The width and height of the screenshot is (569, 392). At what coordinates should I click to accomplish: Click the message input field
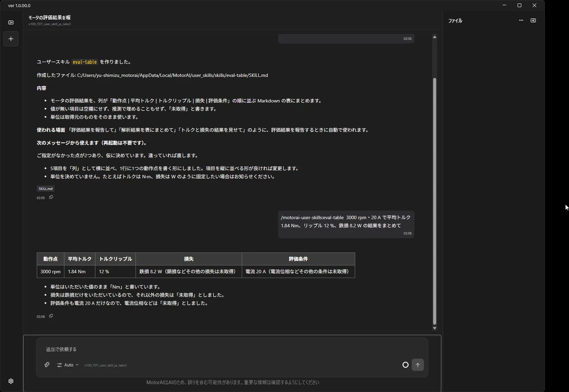[232, 349]
